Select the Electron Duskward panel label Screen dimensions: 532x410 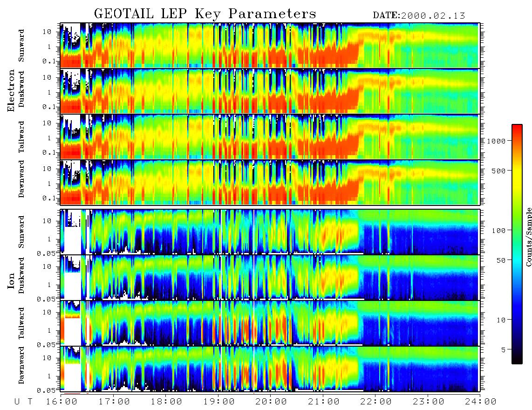point(21,89)
